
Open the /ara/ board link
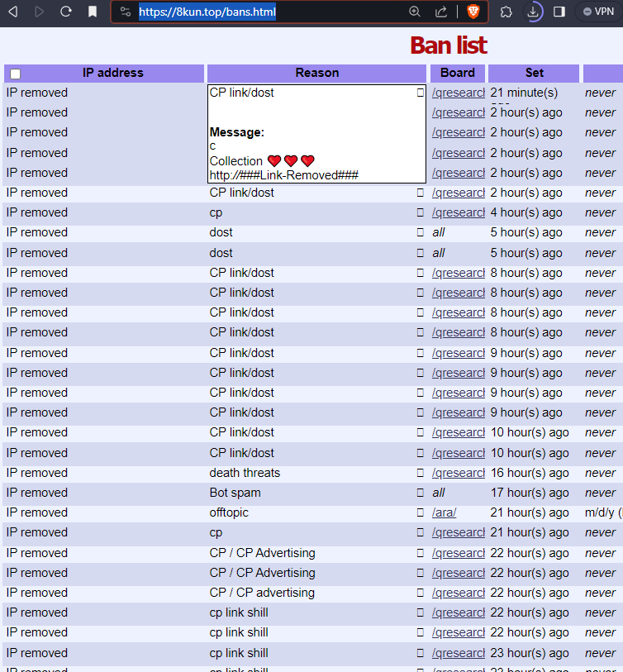444,512
